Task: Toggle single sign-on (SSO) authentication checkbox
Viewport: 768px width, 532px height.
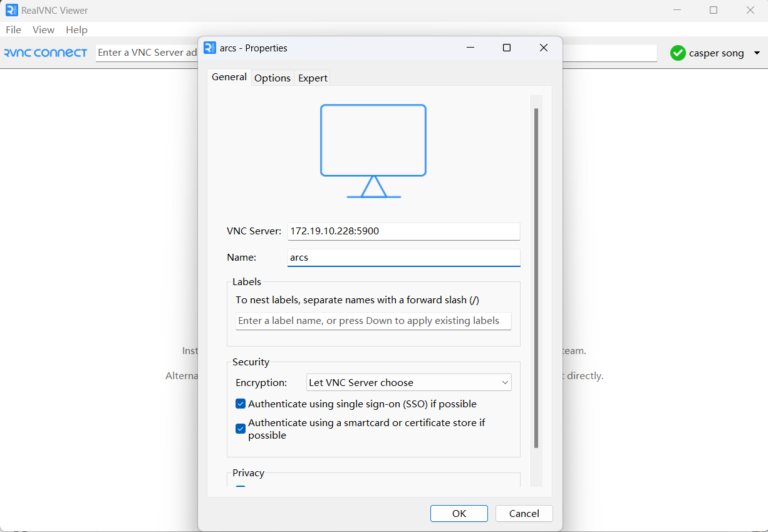Action: (x=241, y=404)
